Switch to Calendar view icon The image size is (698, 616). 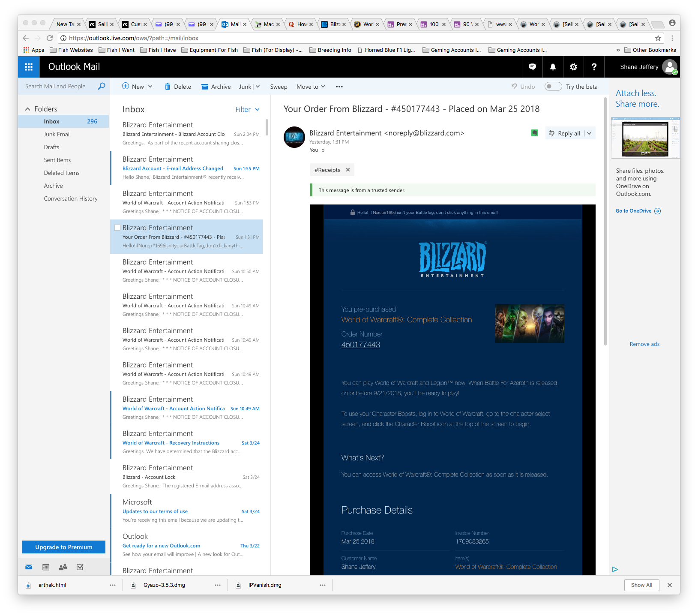[x=46, y=567]
